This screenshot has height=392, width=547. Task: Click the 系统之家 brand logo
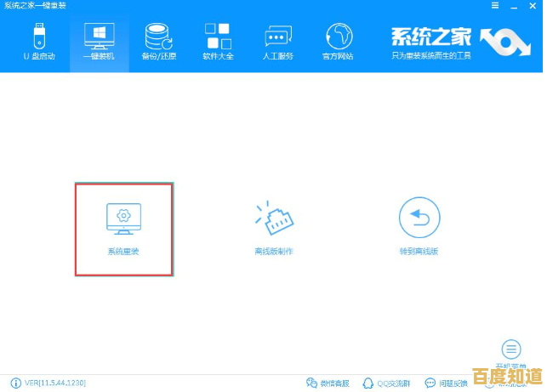click(460, 43)
